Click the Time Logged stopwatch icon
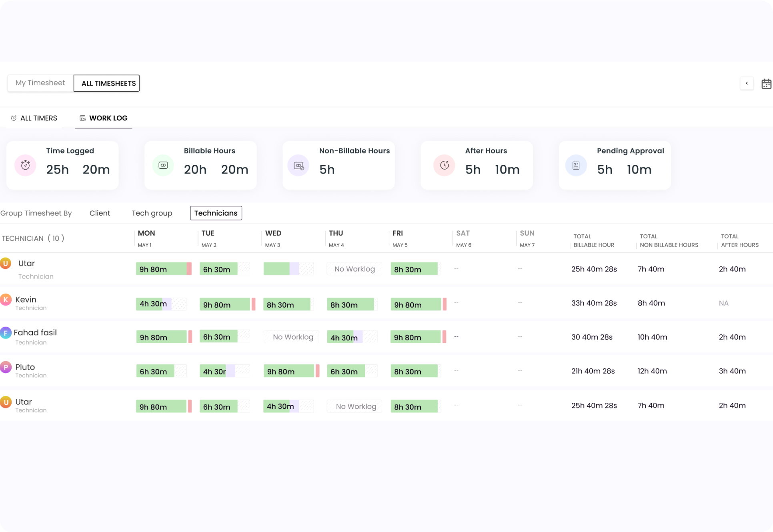The image size is (773, 532). pos(25,165)
